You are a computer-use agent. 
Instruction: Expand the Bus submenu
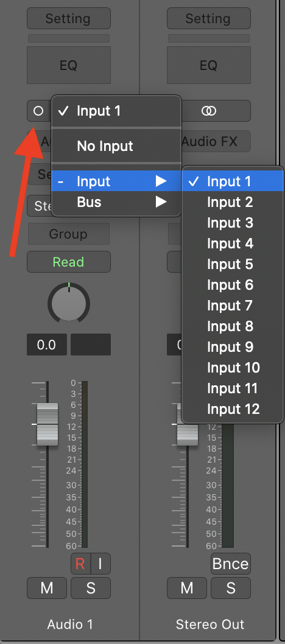(x=116, y=202)
